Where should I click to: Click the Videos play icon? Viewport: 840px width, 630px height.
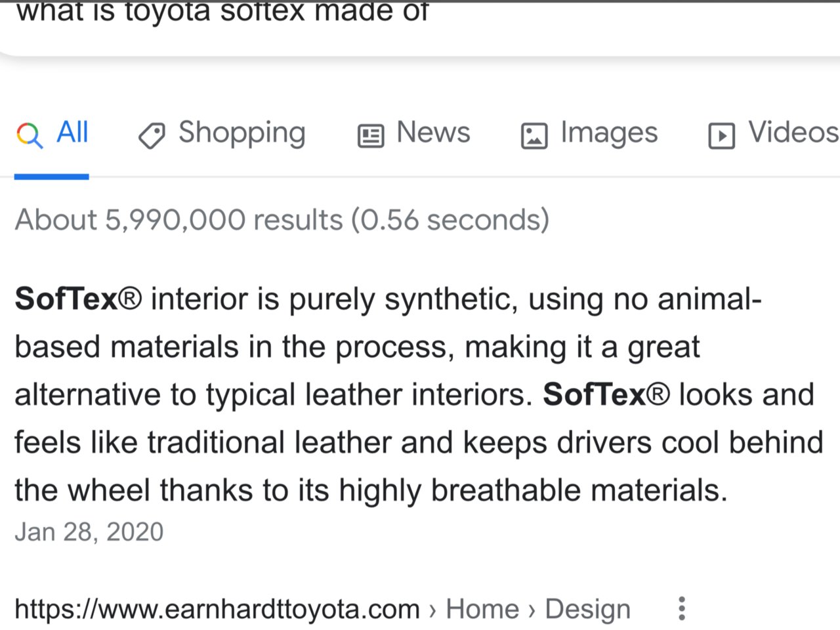(x=722, y=136)
